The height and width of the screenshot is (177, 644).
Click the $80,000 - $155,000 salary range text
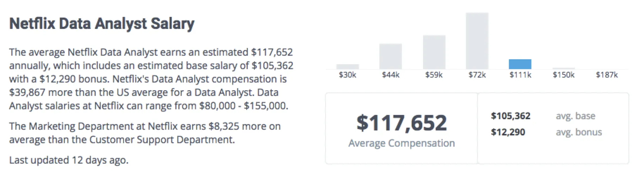coord(243,106)
